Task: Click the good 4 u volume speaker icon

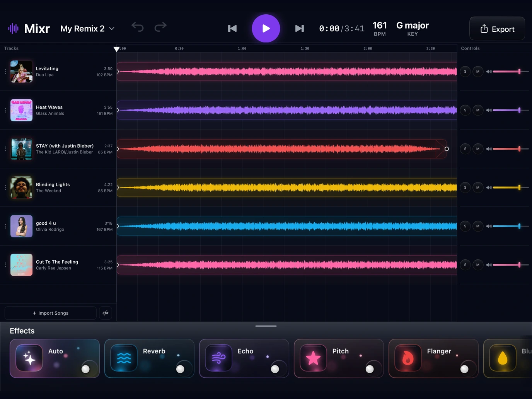Action: (x=489, y=226)
